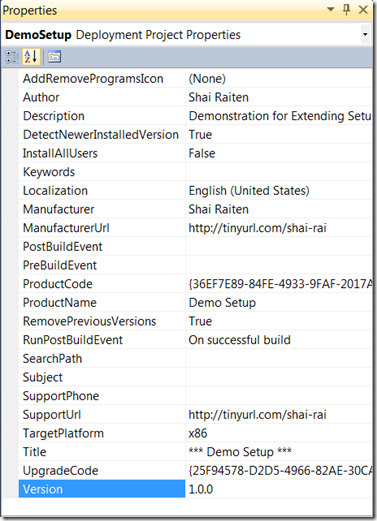This screenshot has height=521, width=377.
Task: Close the Properties panel
Action: pyautogui.click(x=363, y=10)
